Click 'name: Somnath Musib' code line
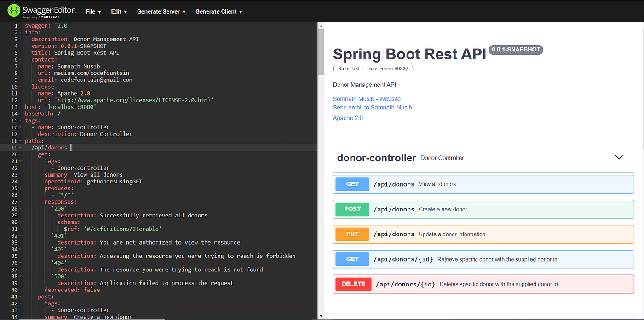Image resolution: width=644 pixels, height=320 pixels. pyautogui.click(x=69, y=66)
